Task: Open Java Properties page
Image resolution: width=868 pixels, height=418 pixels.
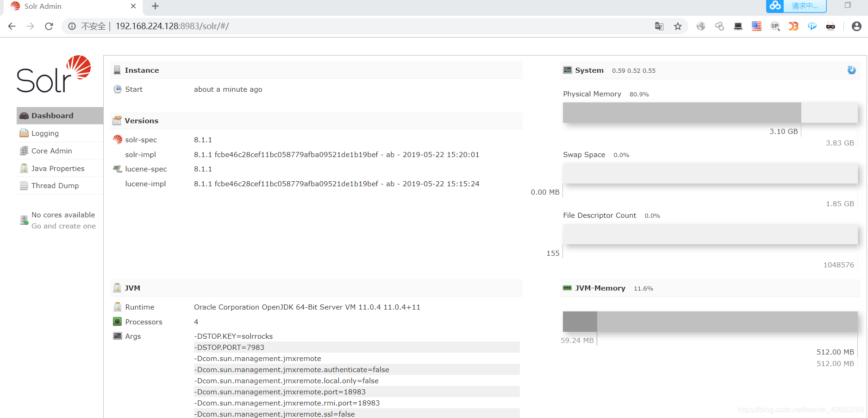Action: 60,169
